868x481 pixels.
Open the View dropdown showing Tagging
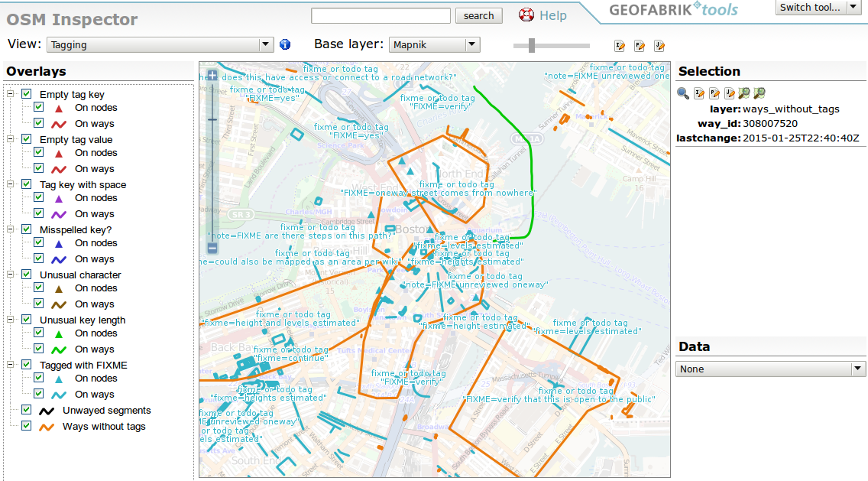coord(160,45)
